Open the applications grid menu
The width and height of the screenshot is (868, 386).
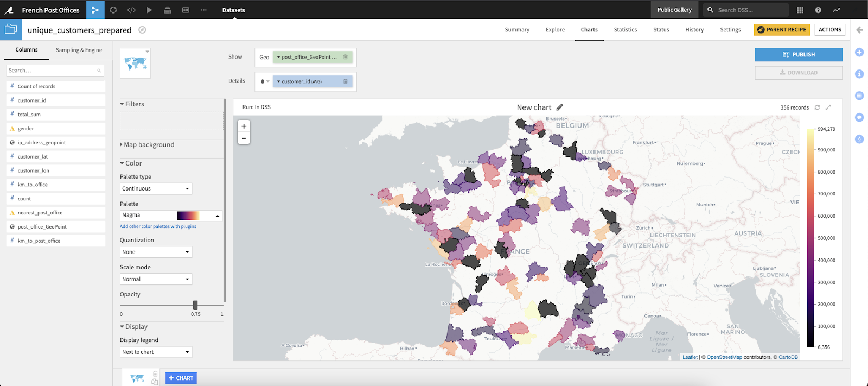(800, 10)
